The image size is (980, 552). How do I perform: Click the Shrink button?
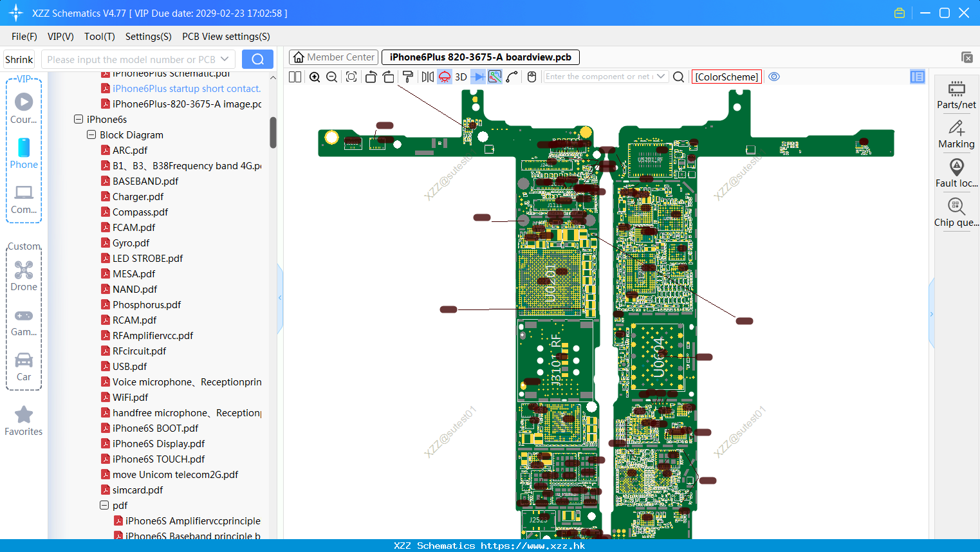[x=19, y=59]
